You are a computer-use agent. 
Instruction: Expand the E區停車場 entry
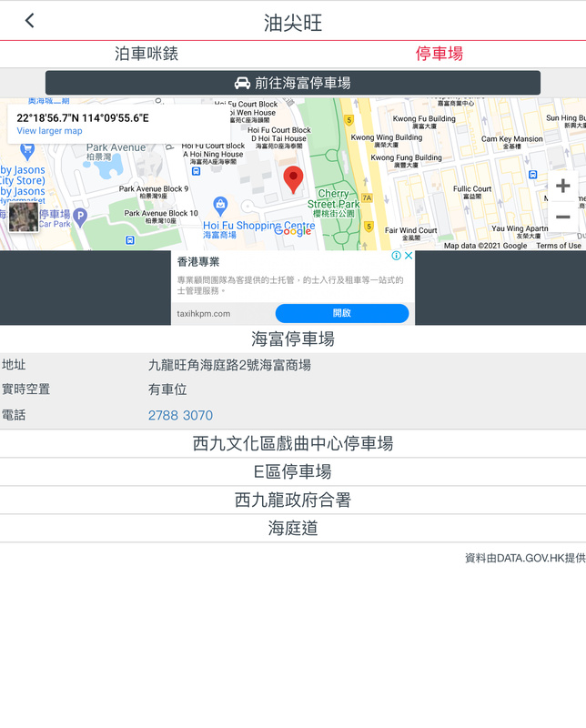(292, 471)
